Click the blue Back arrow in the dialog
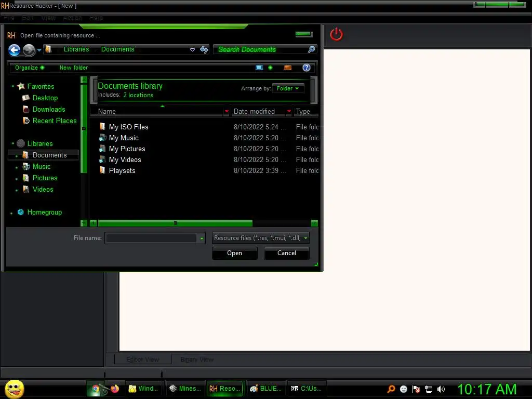This screenshot has height=399, width=532. pyautogui.click(x=14, y=50)
